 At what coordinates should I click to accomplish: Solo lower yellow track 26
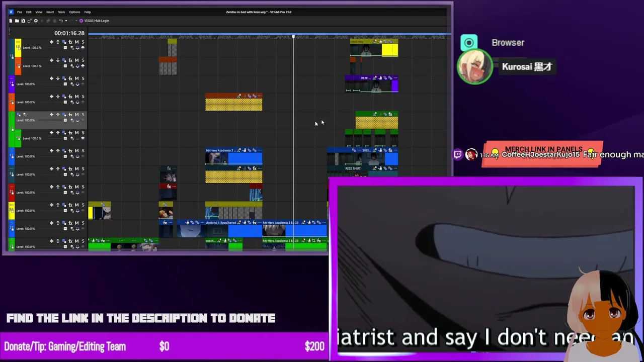point(83,205)
